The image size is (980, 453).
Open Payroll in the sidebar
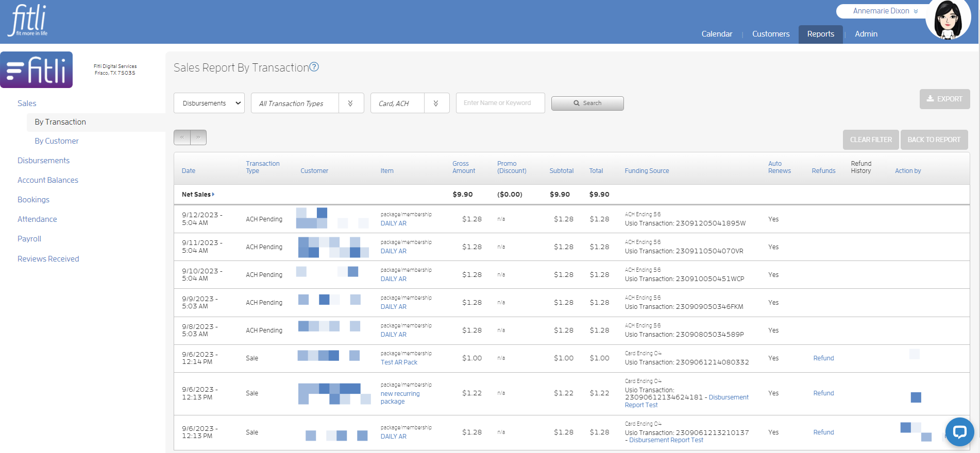click(x=29, y=239)
